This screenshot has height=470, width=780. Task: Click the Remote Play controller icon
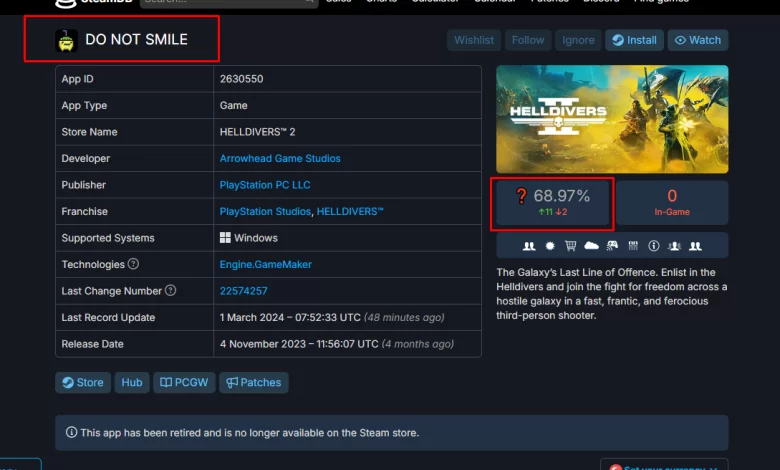612,245
